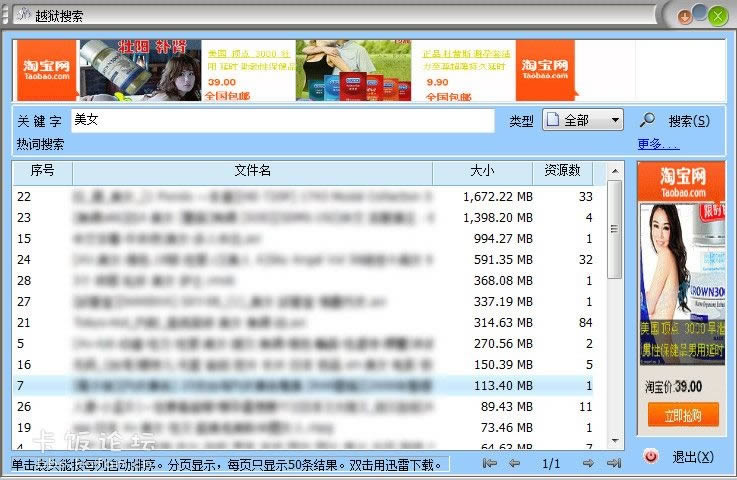Sort results by 资源数 column header

[x=562, y=171]
